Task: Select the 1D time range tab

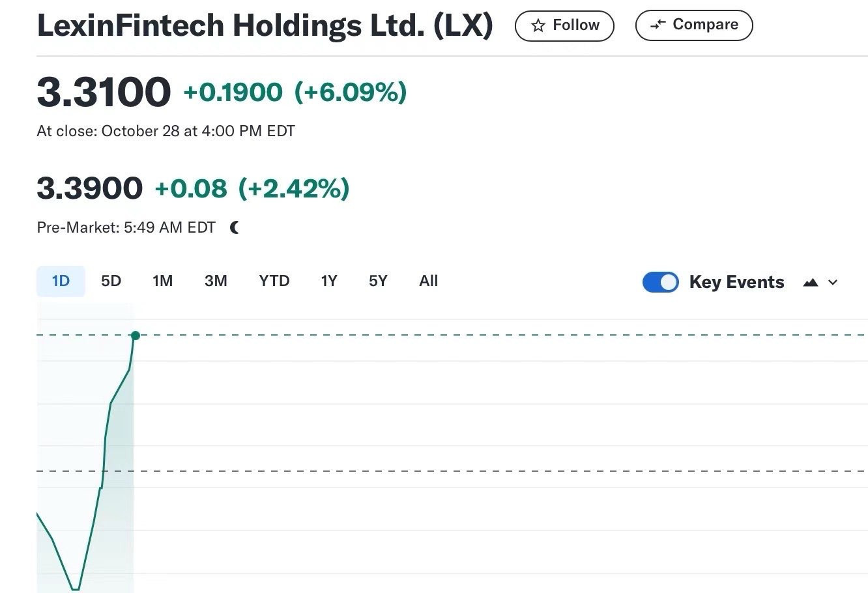Action: [61, 281]
